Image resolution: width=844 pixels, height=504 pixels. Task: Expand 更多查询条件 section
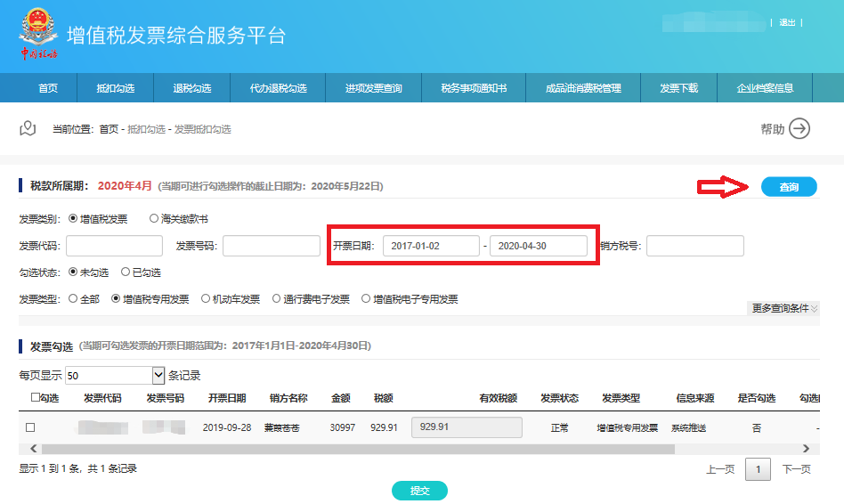click(784, 308)
